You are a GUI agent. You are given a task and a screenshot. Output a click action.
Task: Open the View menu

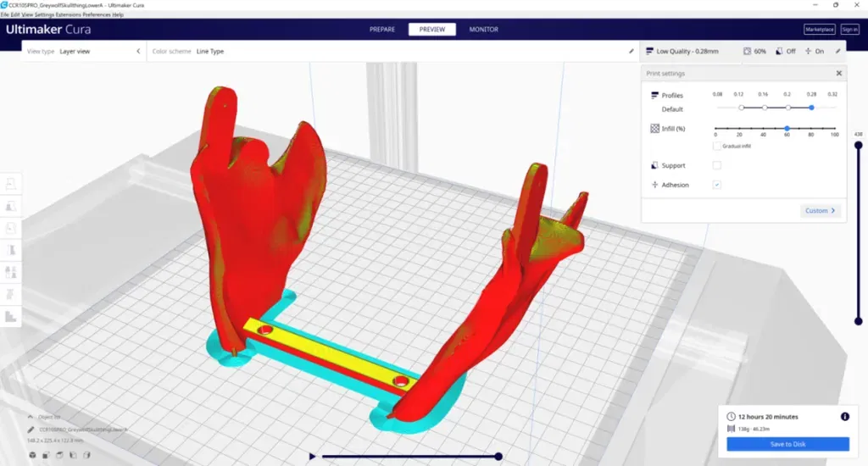click(x=26, y=14)
